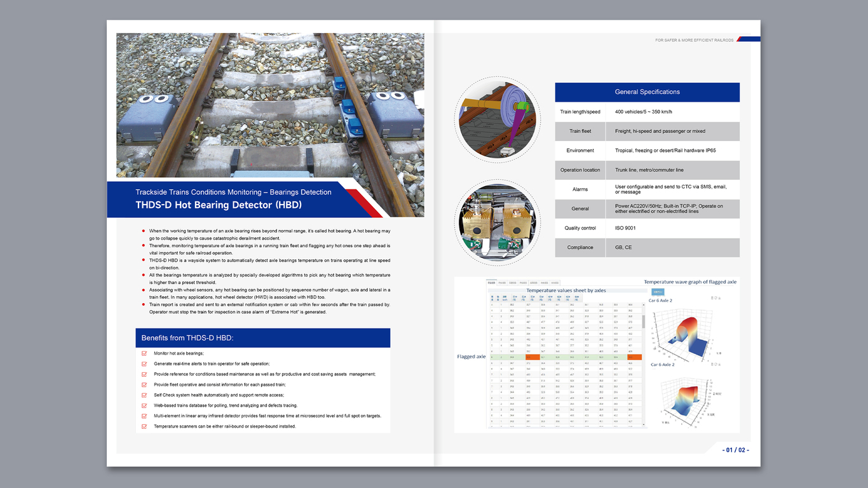Click the temperature sheet vertical scrollbar thumb
The image size is (868, 488).
644,321
